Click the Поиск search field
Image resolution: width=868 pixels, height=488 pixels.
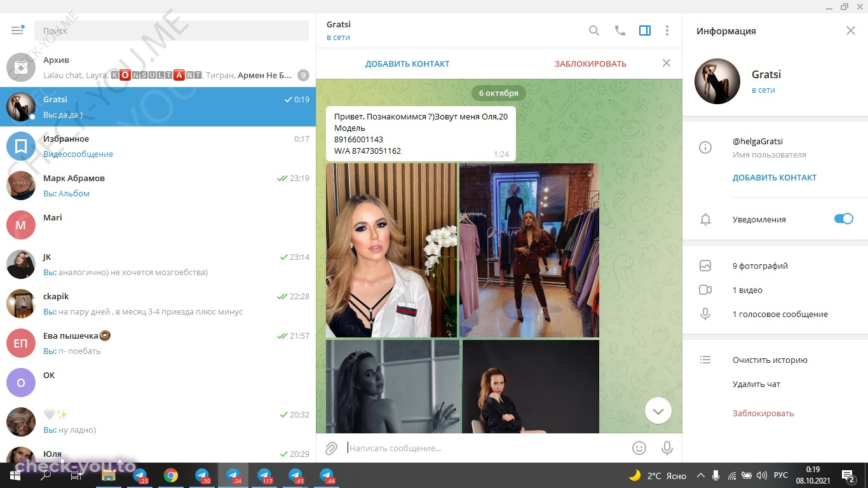172,30
